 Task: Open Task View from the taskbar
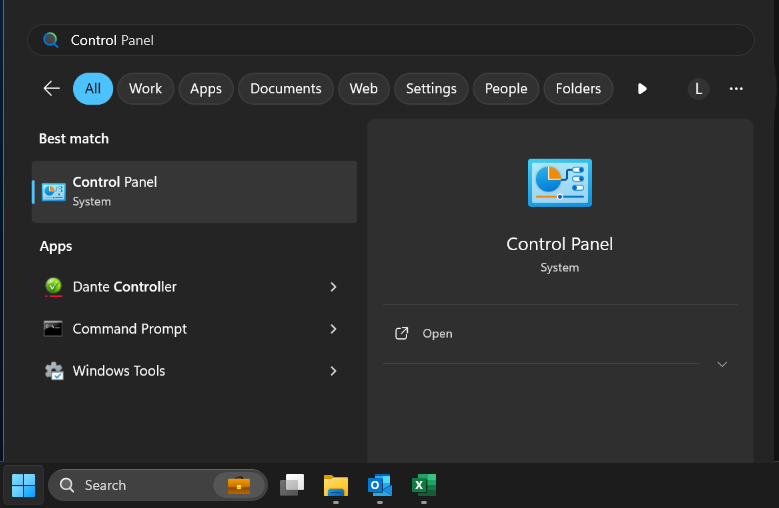(292, 485)
